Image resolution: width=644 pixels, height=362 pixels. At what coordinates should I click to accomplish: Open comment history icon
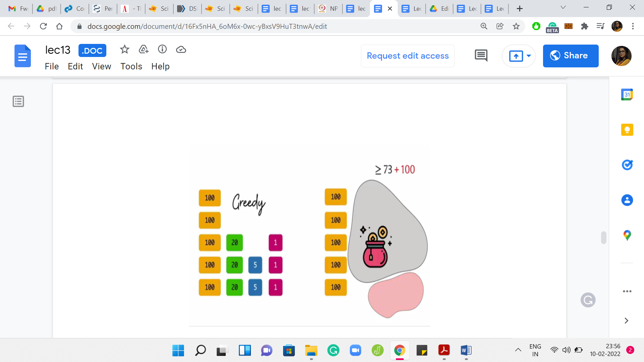pyautogui.click(x=481, y=56)
